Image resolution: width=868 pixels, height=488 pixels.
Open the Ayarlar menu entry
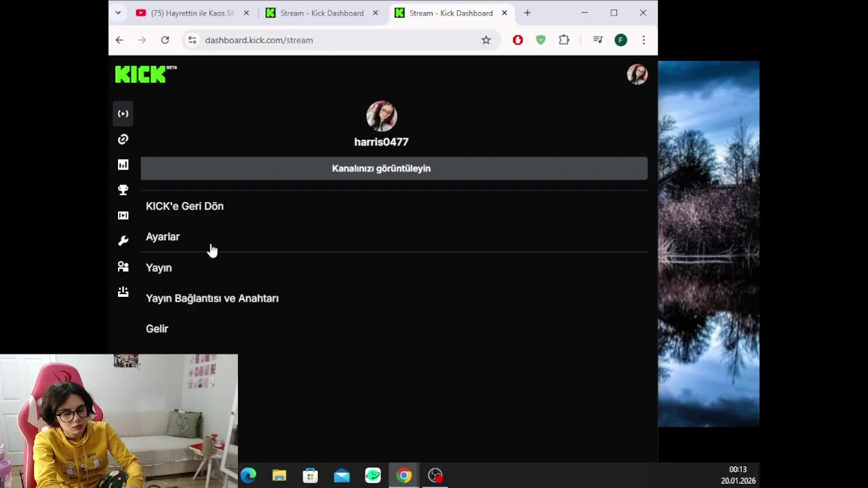coord(163,237)
